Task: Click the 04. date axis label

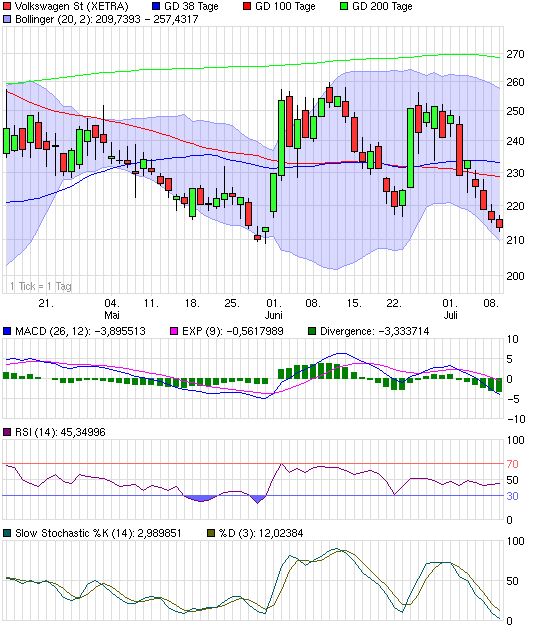Action: [x=112, y=303]
